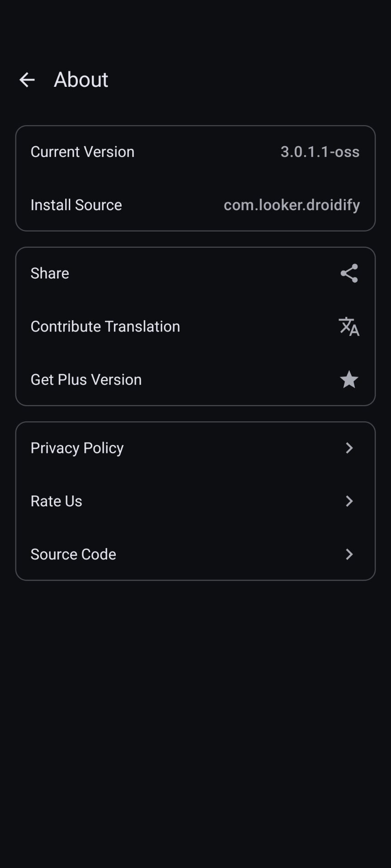Tap the Rate Us text
The height and width of the screenshot is (868, 391).
pos(56,501)
